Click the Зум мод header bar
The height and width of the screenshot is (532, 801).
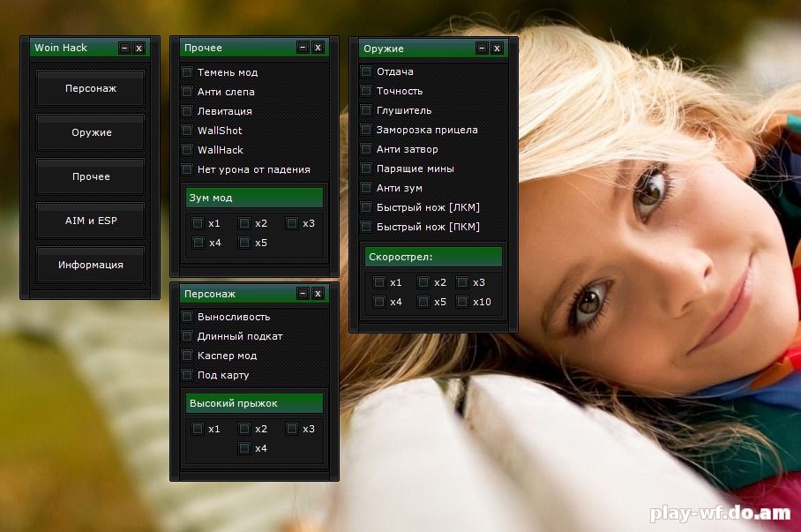254,198
